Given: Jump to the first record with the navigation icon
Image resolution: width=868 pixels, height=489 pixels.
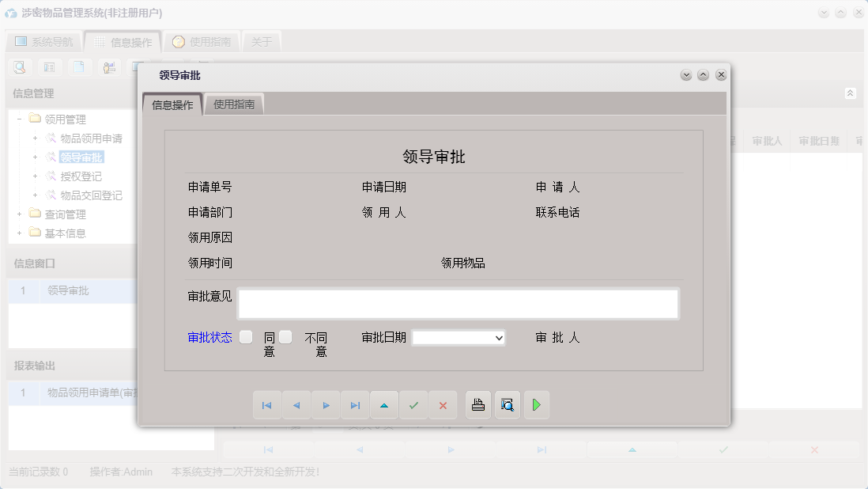Looking at the screenshot, I should tap(267, 404).
